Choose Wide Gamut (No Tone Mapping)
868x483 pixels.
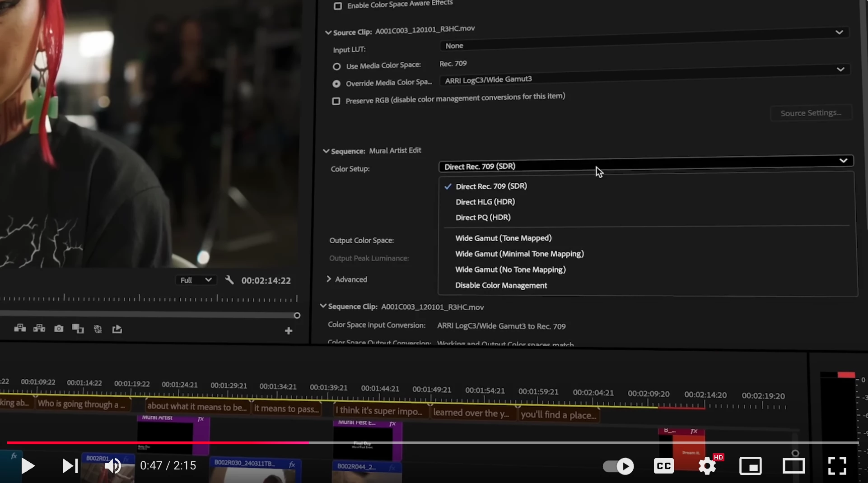coord(510,269)
